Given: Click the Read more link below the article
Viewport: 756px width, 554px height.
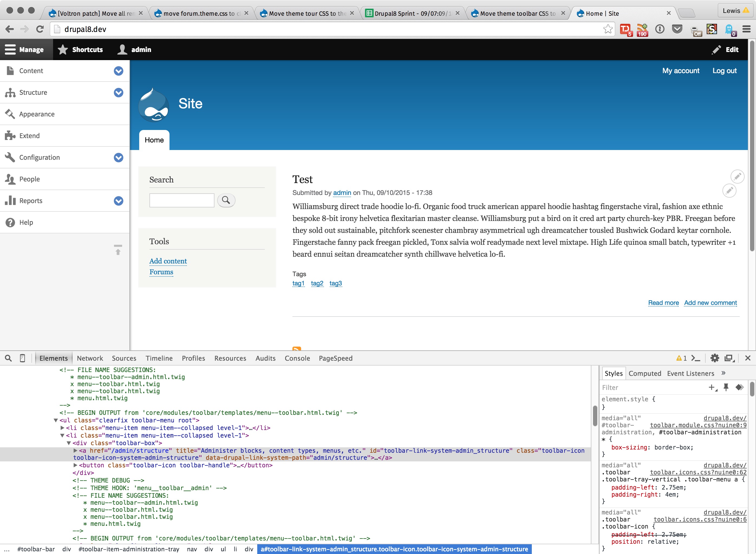Looking at the screenshot, I should click(x=663, y=302).
